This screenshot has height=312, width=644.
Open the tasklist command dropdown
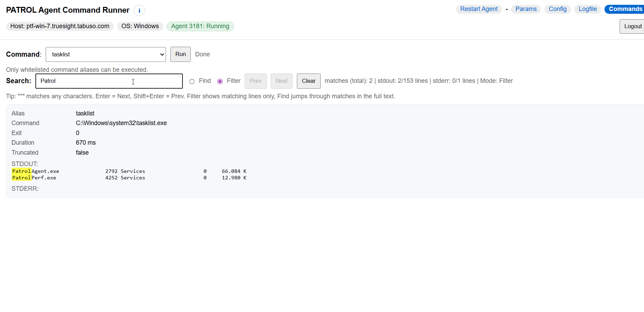point(106,54)
